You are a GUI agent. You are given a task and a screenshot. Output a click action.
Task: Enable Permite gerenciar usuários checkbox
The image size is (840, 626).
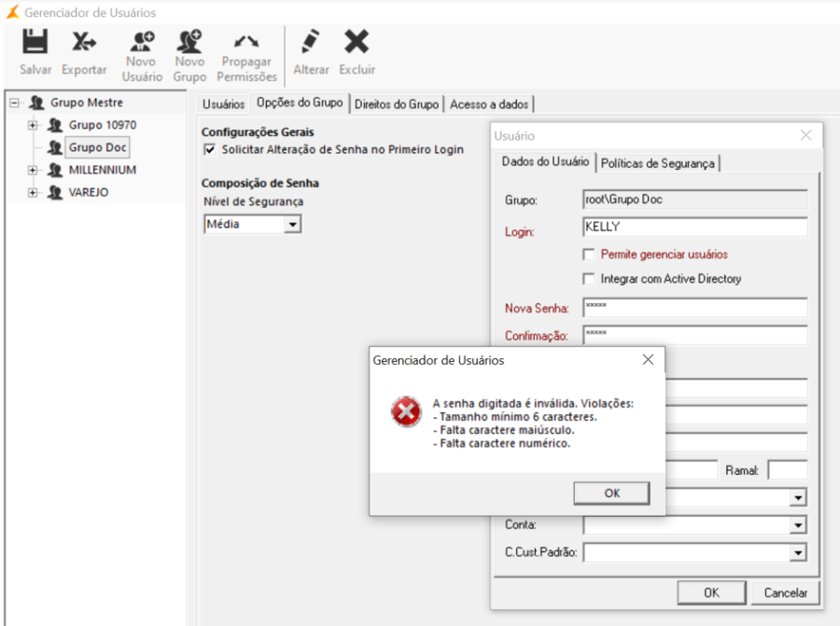[x=589, y=255]
